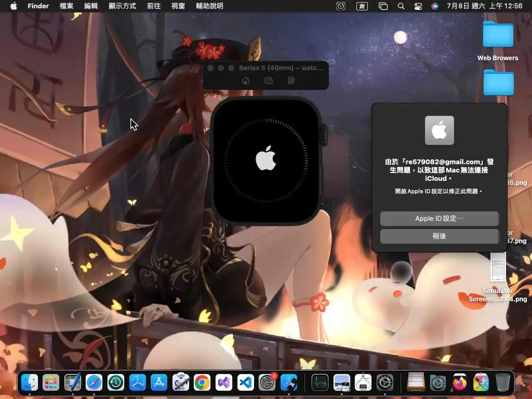Open the 檔案 menu
The image size is (532, 399).
pyautogui.click(x=66, y=6)
